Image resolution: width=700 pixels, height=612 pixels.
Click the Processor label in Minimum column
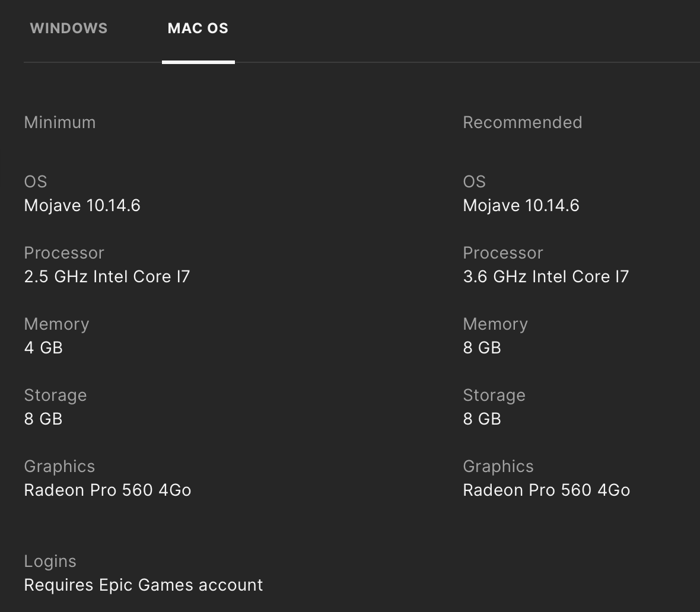(x=64, y=253)
